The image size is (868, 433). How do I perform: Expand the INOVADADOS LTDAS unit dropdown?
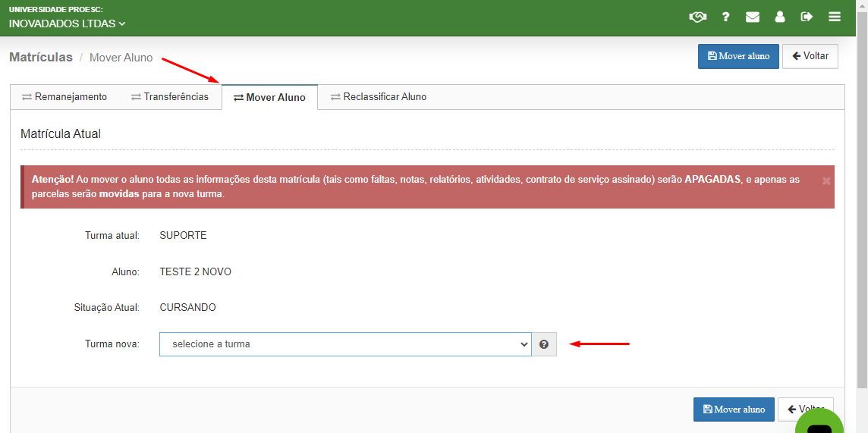tap(67, 24)
